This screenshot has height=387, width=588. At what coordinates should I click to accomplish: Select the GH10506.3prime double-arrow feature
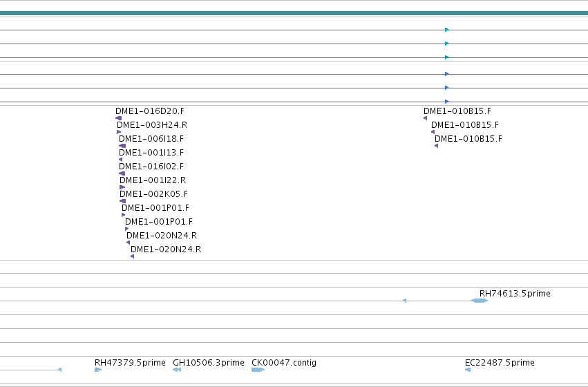[177, 370]
